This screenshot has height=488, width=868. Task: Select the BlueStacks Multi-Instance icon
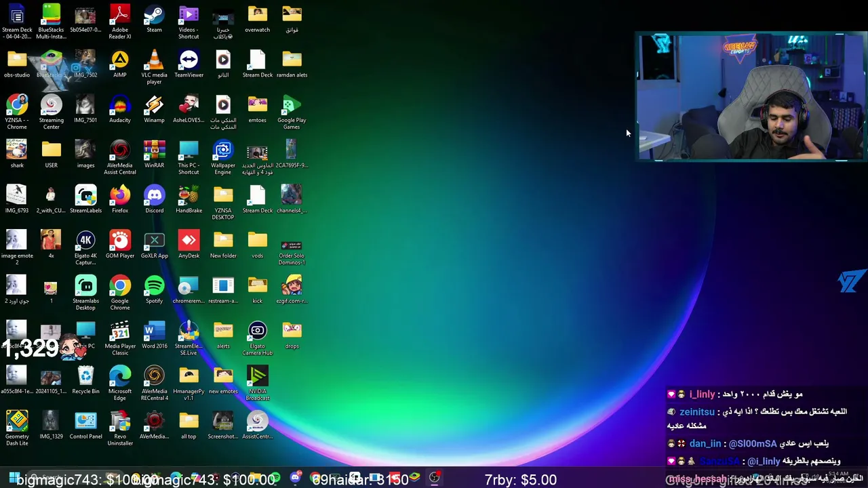51,22
